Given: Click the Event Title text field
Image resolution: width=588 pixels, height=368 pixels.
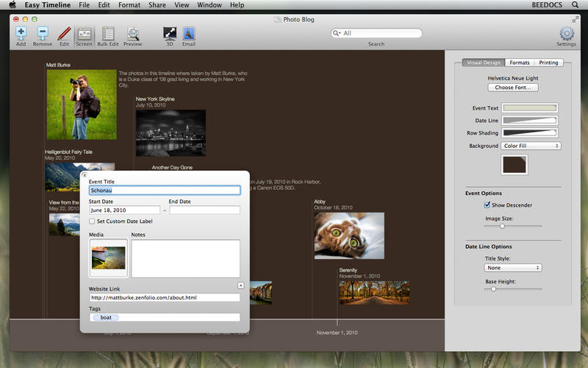Looking at the screenshot, I should click(165, 190).
